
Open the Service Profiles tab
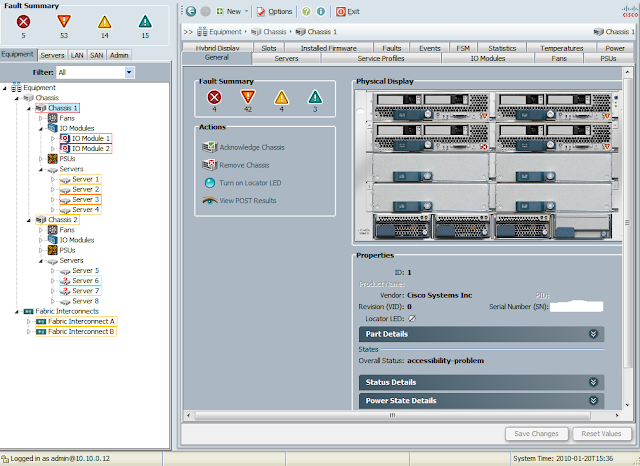381,58
